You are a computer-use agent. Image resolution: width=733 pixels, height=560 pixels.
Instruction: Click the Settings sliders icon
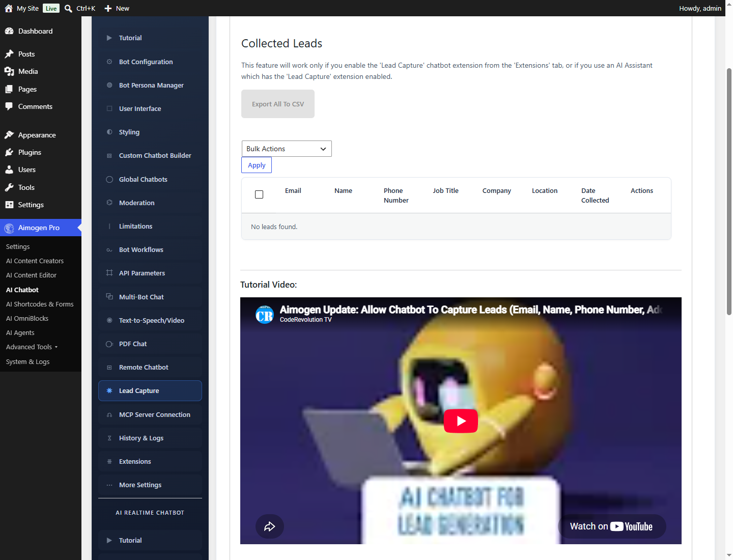pyautogui.click(x=9, y=205)
